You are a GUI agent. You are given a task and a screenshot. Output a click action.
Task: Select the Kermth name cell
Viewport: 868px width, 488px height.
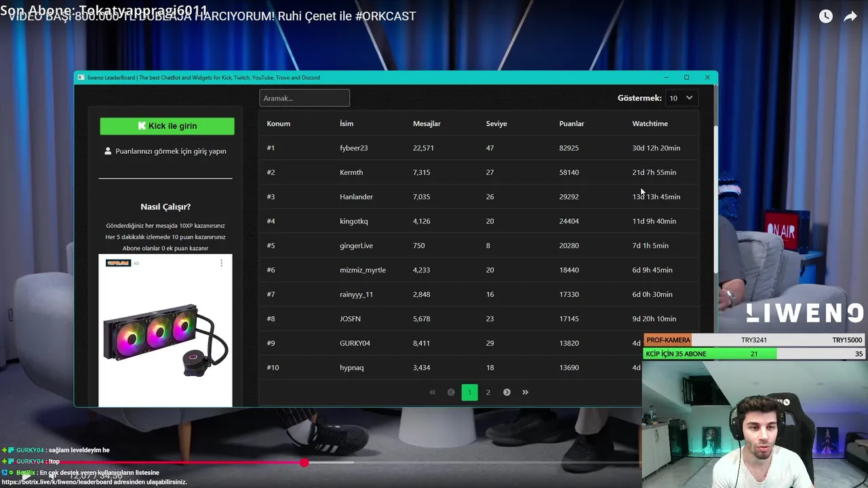pos(351,172)
